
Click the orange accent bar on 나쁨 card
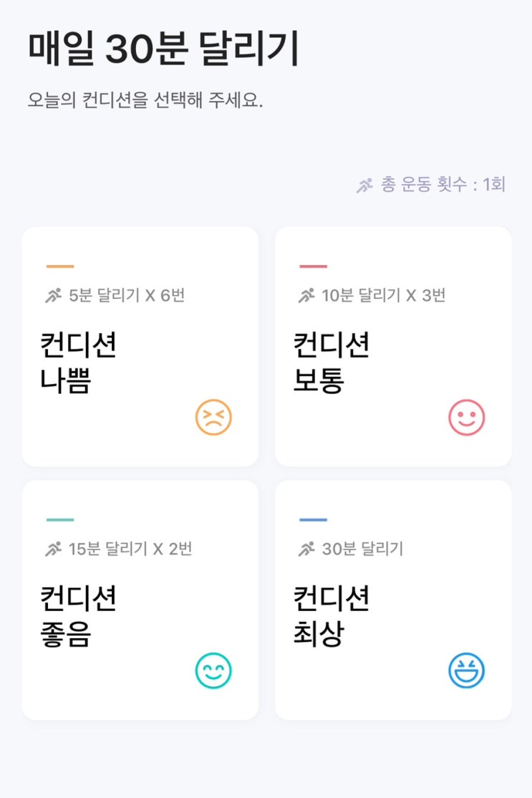click(60, 266)
